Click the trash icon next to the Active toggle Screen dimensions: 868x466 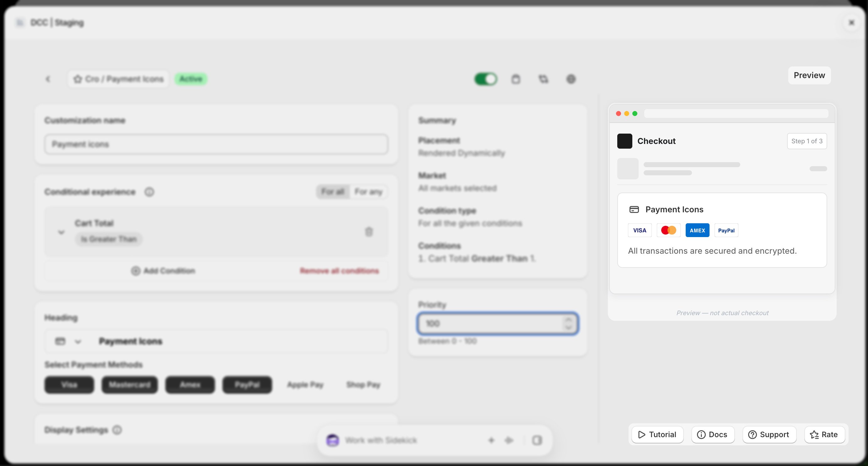tap(516, 79)
